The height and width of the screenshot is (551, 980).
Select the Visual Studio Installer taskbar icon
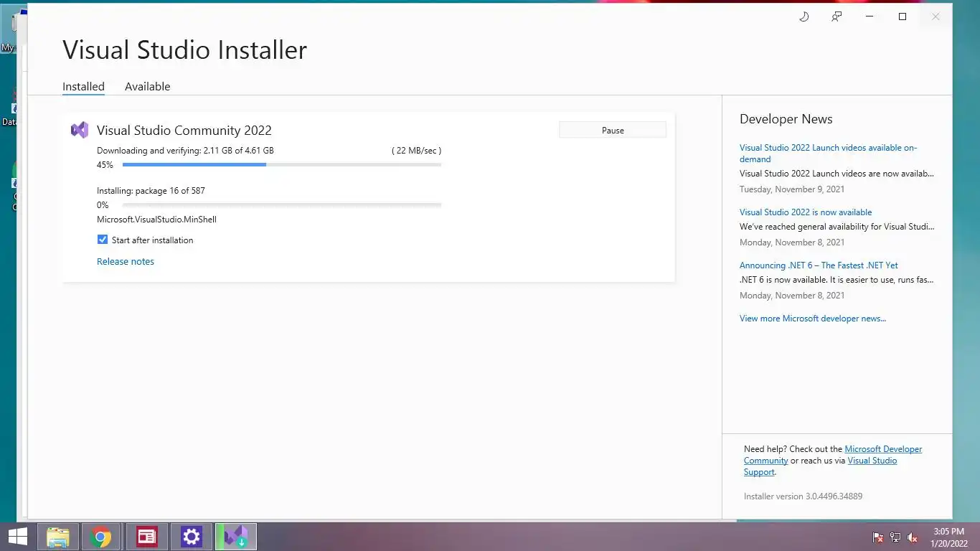pos(235,537)
